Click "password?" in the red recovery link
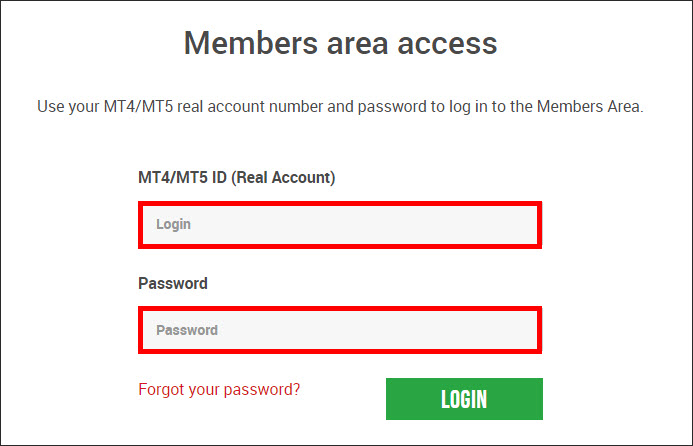Viewport: 693px width, 446px height. click(267, 389)
